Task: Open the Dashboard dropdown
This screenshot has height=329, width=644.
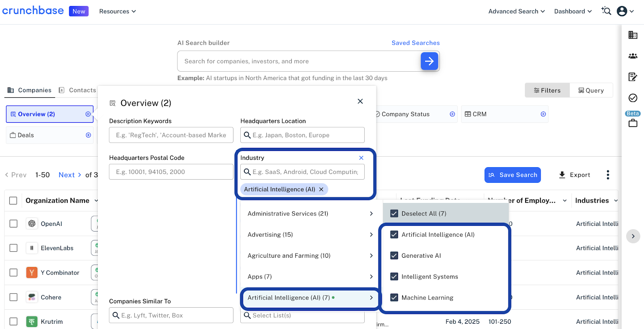Action: 573,11
